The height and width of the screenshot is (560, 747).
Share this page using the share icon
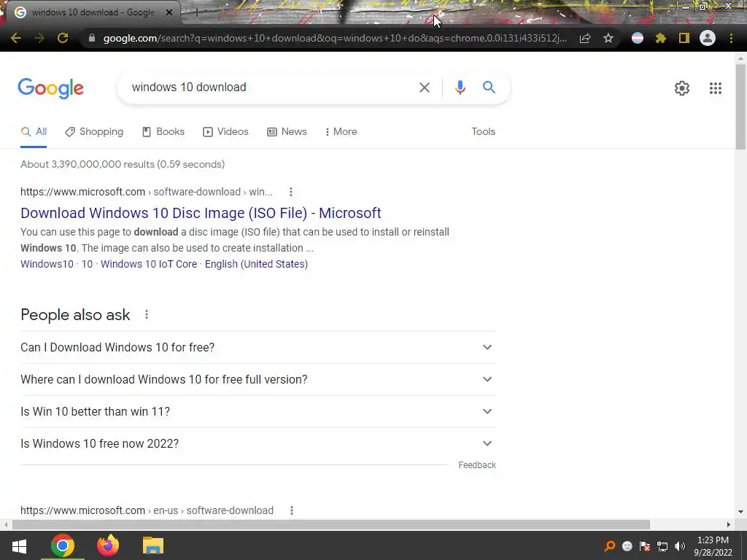(585, 38)
